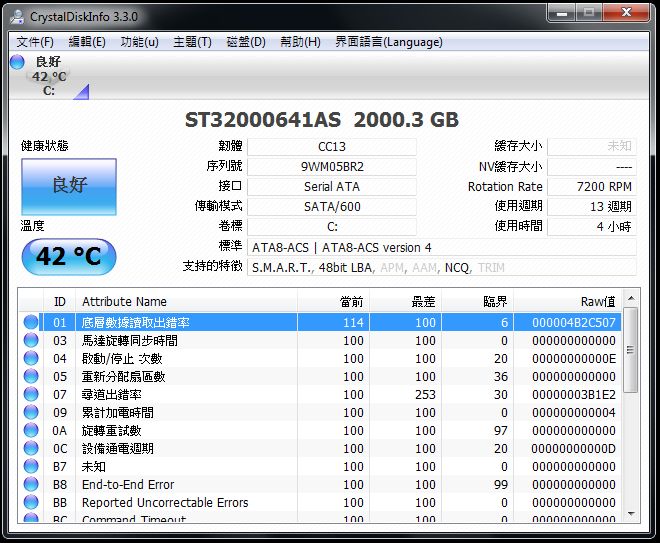Click the 最差 column header

tap(405, 301)
